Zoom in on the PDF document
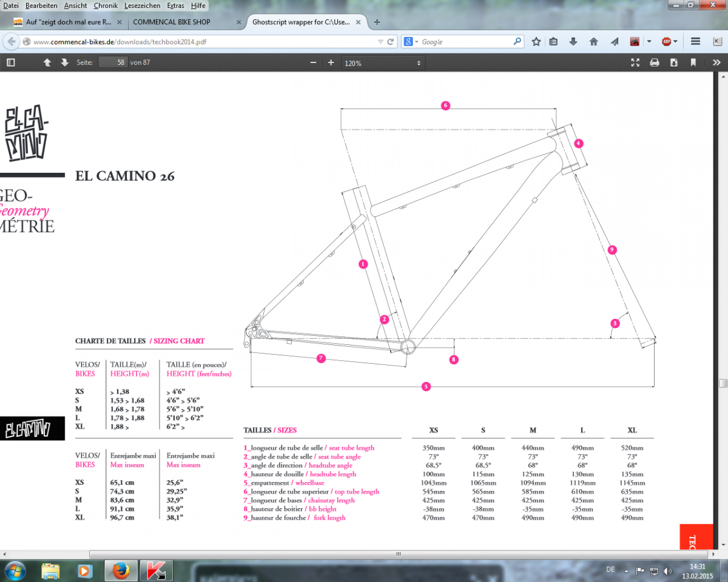728x582 pixels. pos(331,62)
